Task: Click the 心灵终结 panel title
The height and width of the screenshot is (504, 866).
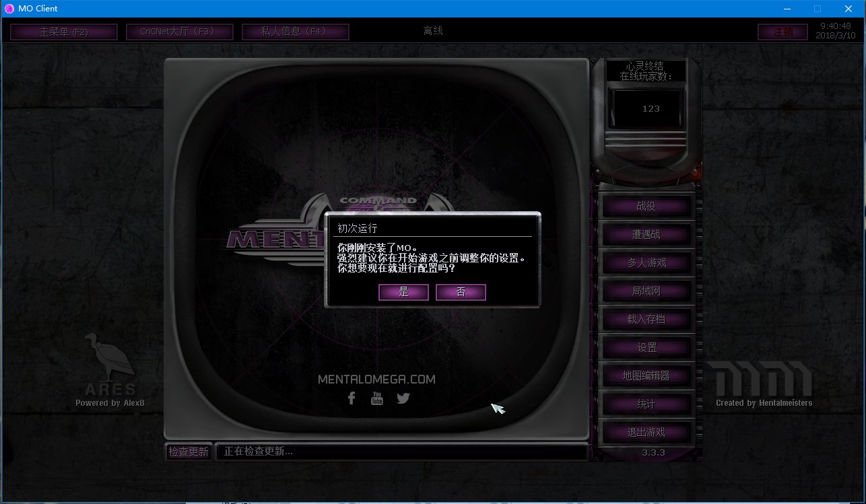Action: pyautogui.click(x=644, y=66)
